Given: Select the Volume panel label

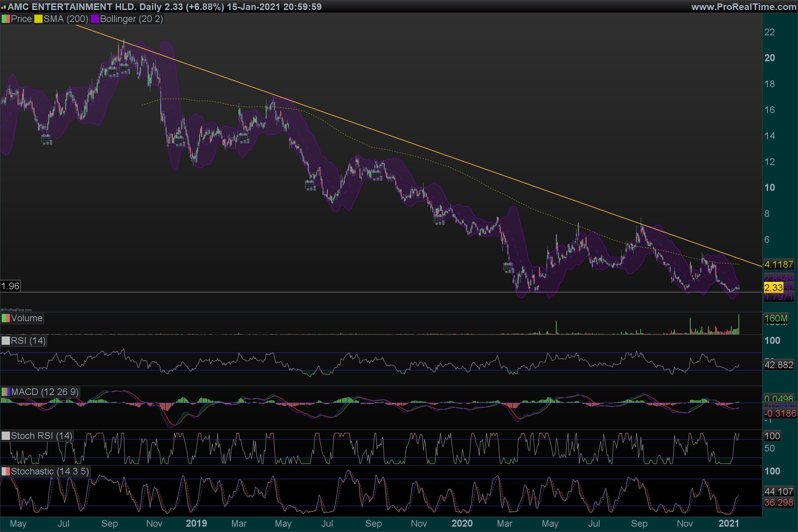Looking at the screenshot, I should (27, 318).
